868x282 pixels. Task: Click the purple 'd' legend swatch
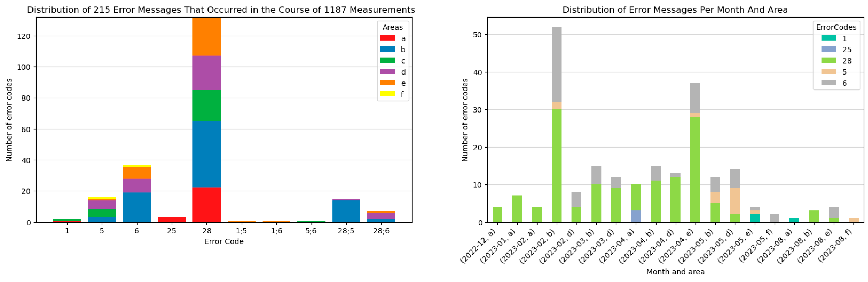(387, 71)
